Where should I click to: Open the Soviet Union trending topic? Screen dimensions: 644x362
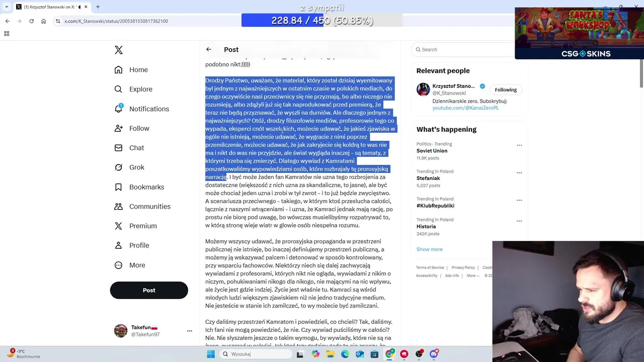432,151
